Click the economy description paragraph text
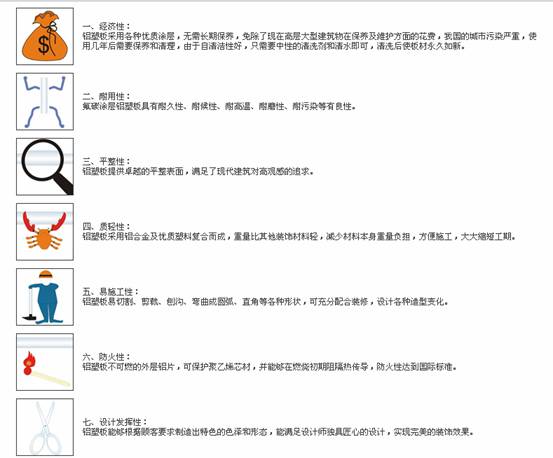The width and height of the screenshot is (553, 458). click(309, 41)
